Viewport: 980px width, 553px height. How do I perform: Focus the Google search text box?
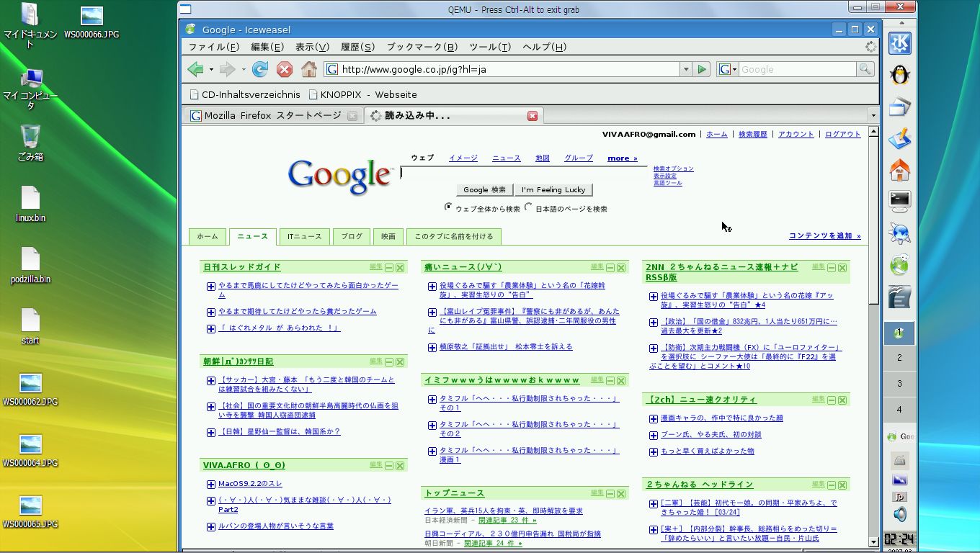523,173
